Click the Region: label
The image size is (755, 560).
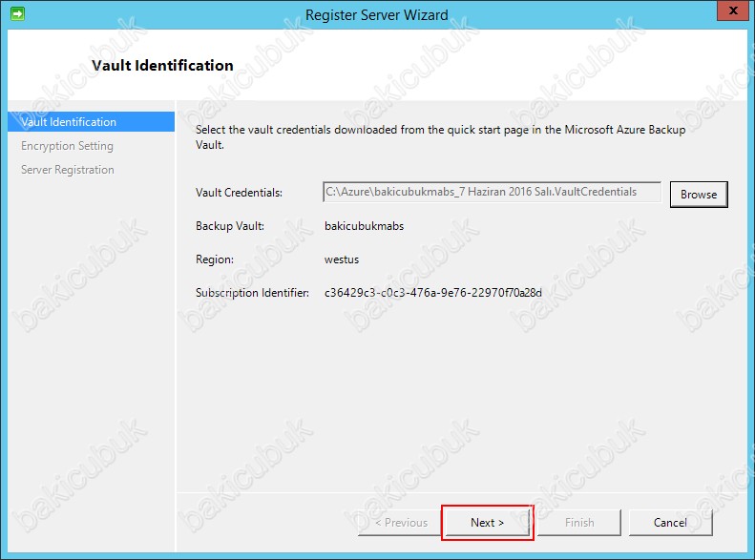(214, 259)
